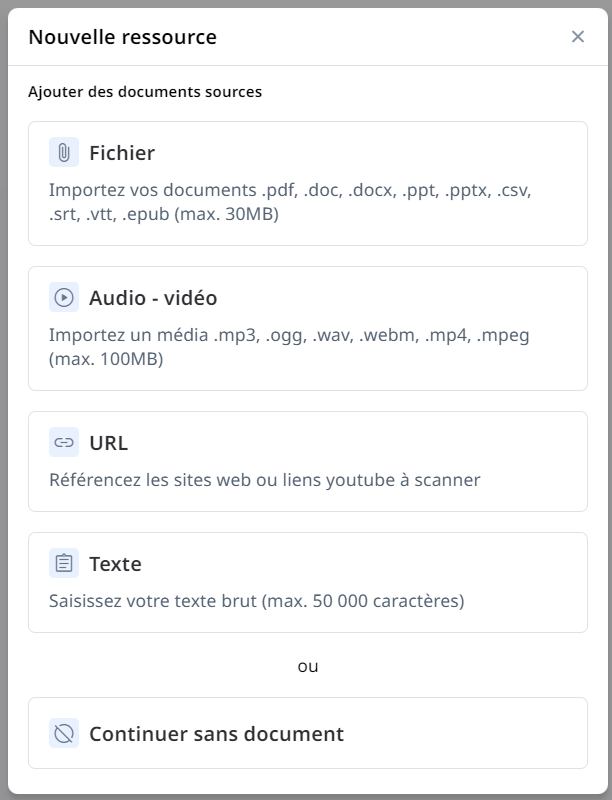The image size is (612, 800).
Task: Click empty area right of URL title
Action: [x=400, y=443]
